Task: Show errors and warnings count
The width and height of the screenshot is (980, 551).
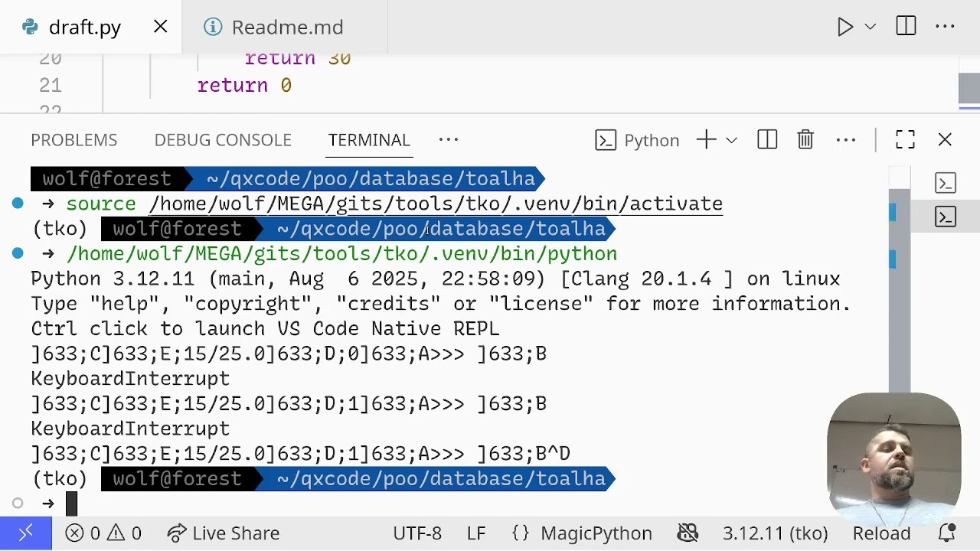Action: click(x=103, y=533)
